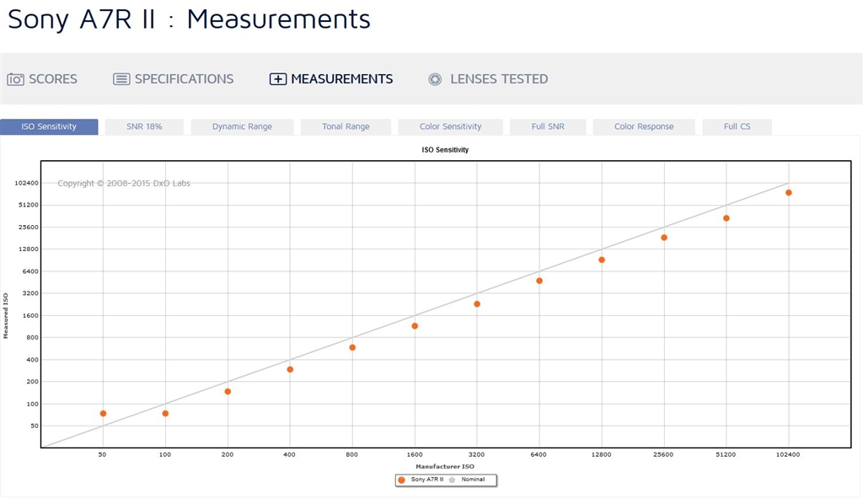Open the LENSES TESTED section
This screenshot has width=863, height=504.
(499, 79)
